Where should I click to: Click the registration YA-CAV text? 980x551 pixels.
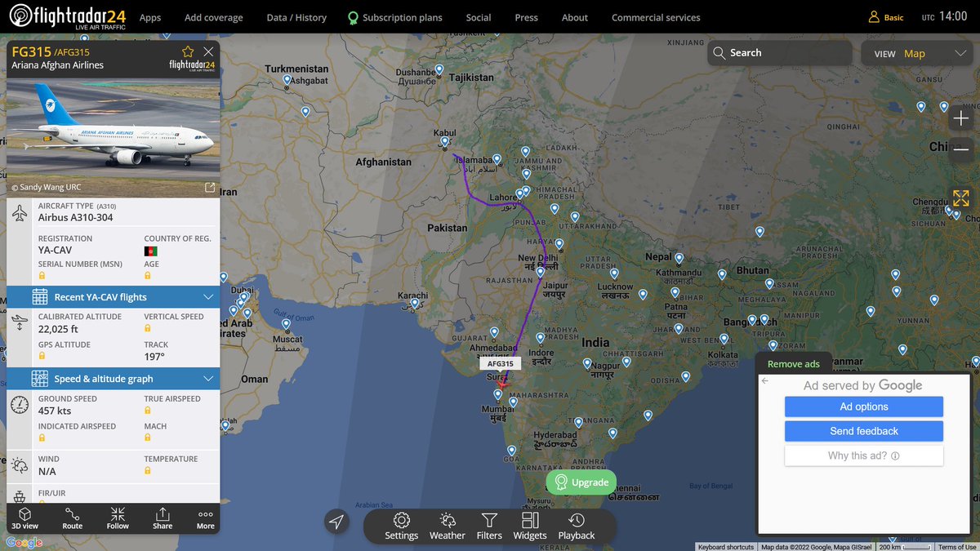pos(55,250)
